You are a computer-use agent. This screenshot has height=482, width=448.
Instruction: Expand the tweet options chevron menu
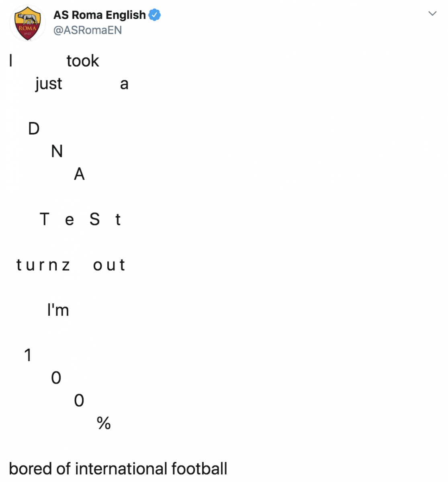click(x=432, y=13)
